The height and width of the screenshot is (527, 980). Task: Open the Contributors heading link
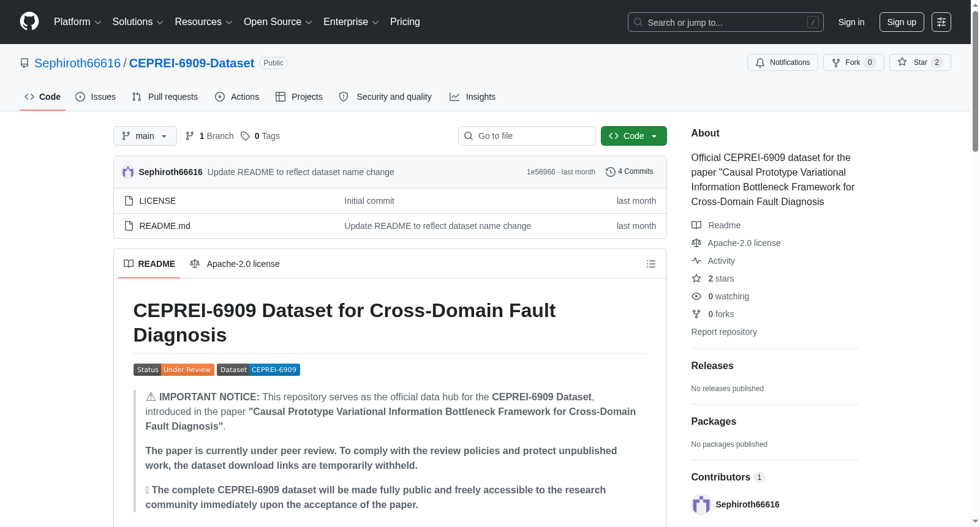[x=728, y=477]
